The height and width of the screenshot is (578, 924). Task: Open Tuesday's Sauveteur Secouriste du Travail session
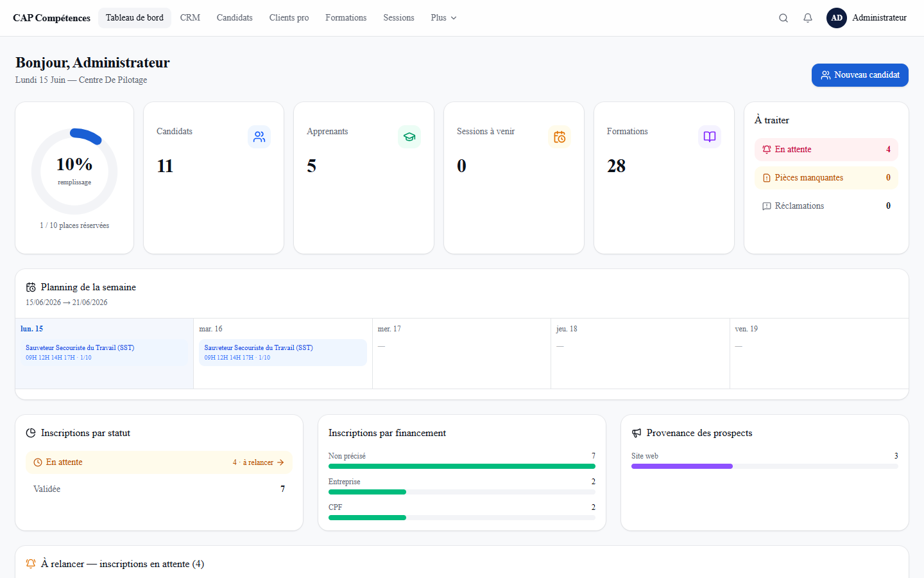click(283, 353)
